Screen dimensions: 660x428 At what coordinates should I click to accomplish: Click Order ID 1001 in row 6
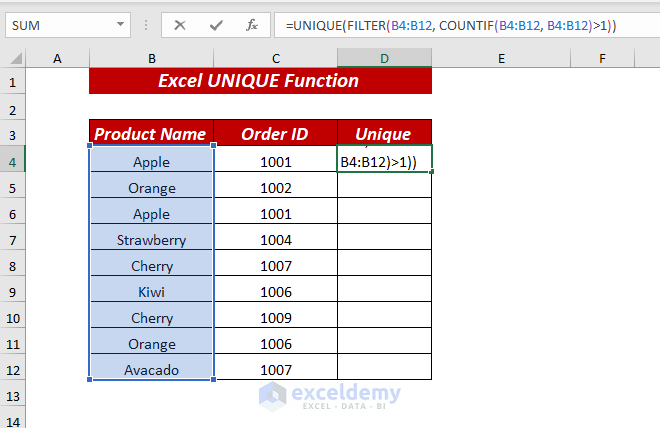point(276,211)
